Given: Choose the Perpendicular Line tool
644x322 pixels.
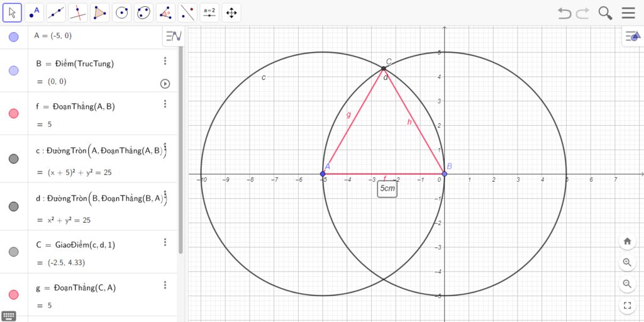Looking at the screenshot, I should 78,13.
